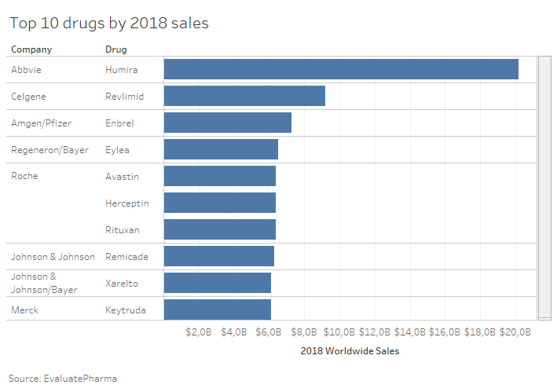557x392 pixels.
Task: Select the Merck company label
Action: pos(24,310)
